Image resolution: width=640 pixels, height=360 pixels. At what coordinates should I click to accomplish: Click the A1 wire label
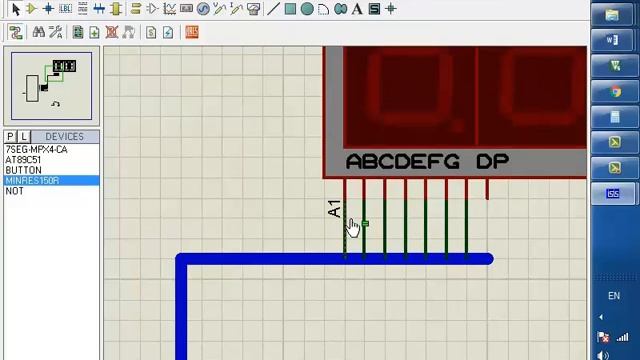tap(334, 209)
